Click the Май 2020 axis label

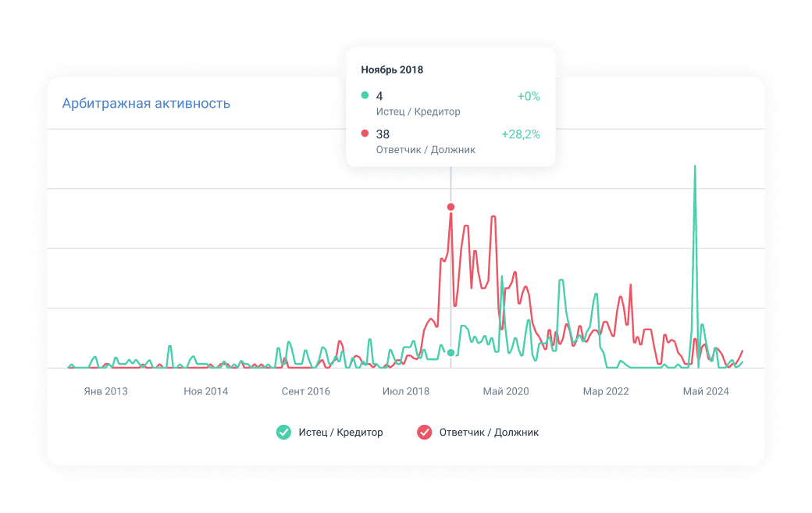[506, 391]
